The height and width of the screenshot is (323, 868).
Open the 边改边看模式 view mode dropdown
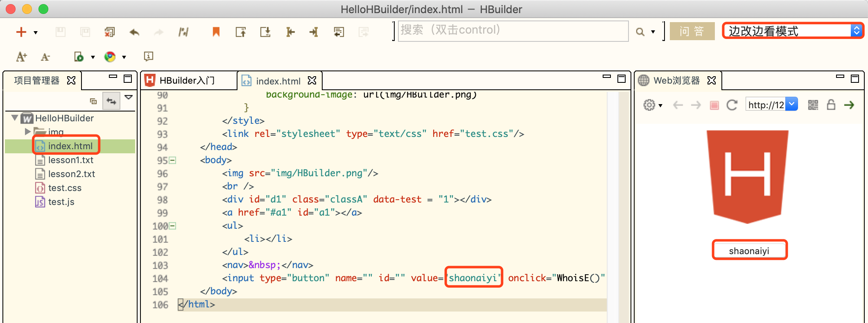(x=793, y=31)
